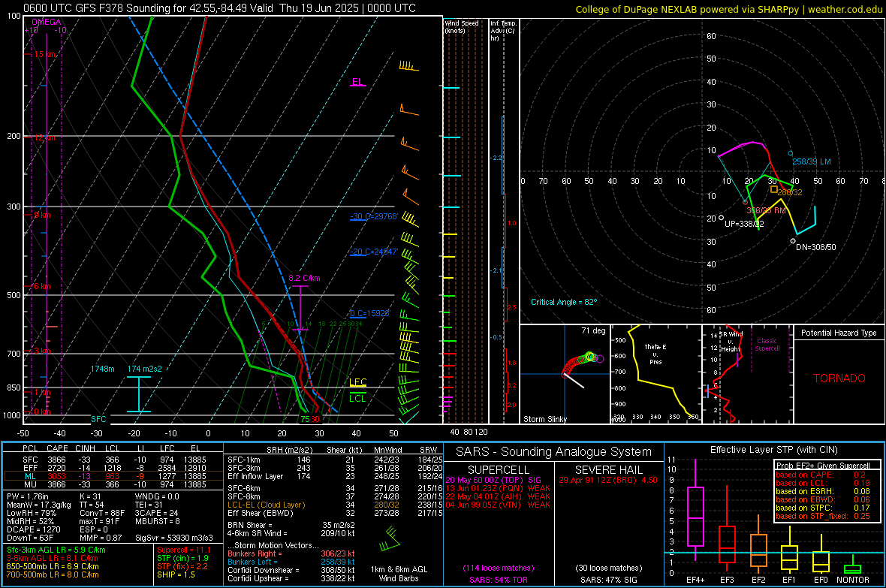Click the Wind Speed (knots) panel header
This screenshot has height=588, width=886.
point(461,26)
